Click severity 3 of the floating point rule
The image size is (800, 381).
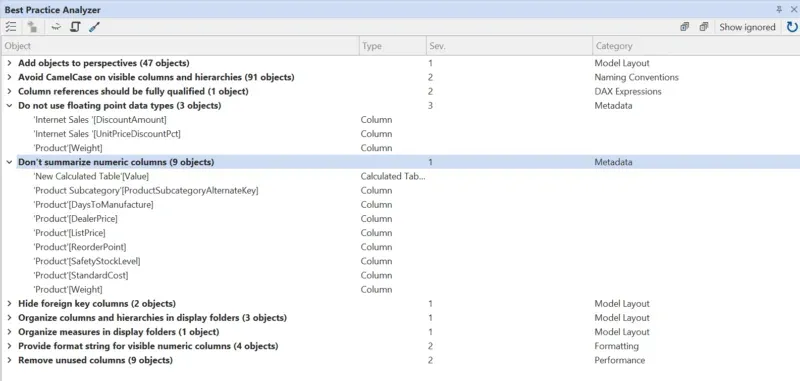point(431,106)
